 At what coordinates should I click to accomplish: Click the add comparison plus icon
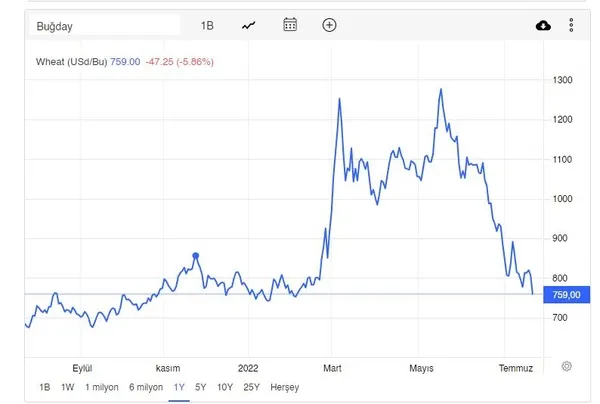click(x=329, y=25)
